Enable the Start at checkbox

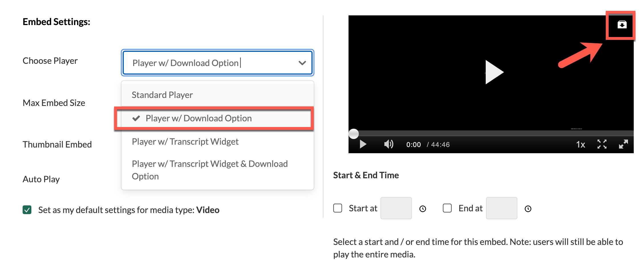click(338, 208)
